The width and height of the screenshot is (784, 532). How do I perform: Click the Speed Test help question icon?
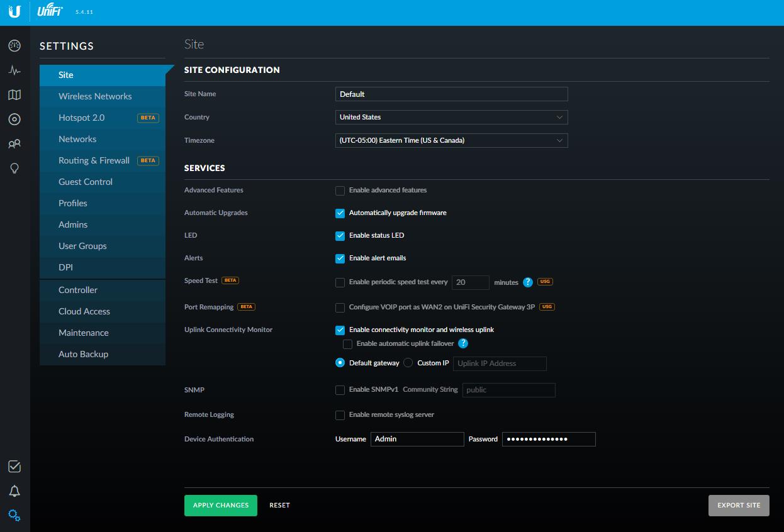point(528,282)
